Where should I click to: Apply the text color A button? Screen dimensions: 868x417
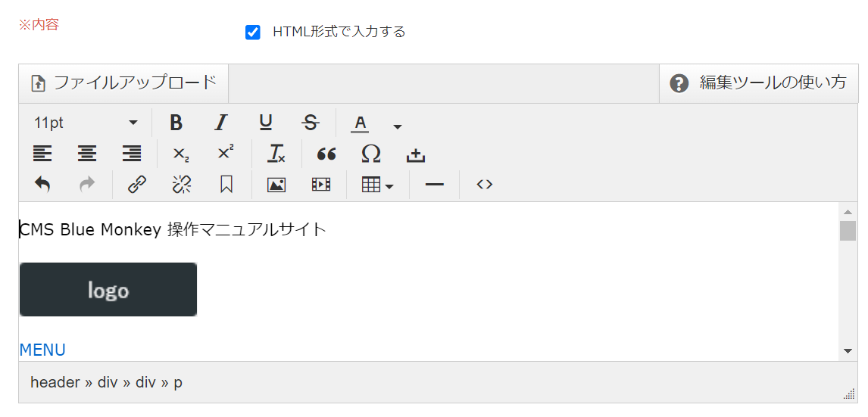tap(361, 123)
